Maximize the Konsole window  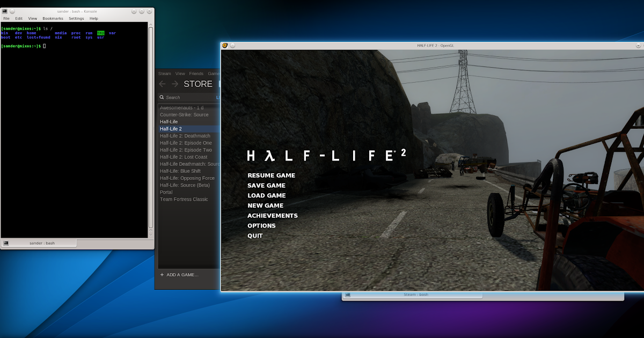[141, 11]
